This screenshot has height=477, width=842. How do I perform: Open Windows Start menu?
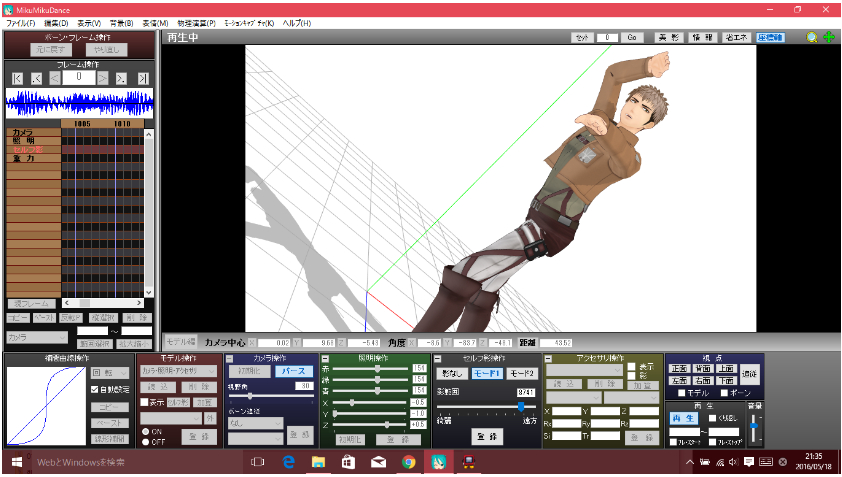16,462
